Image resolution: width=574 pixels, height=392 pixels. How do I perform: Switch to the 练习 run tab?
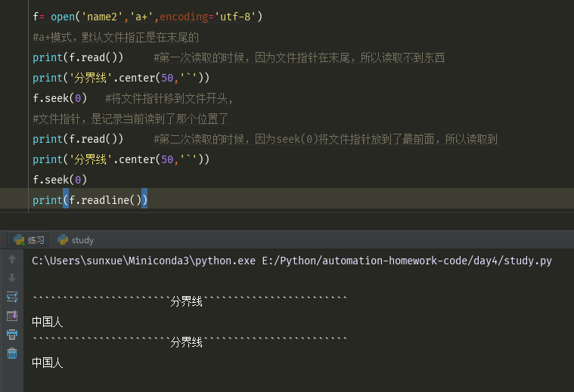(x=29, y=240)
